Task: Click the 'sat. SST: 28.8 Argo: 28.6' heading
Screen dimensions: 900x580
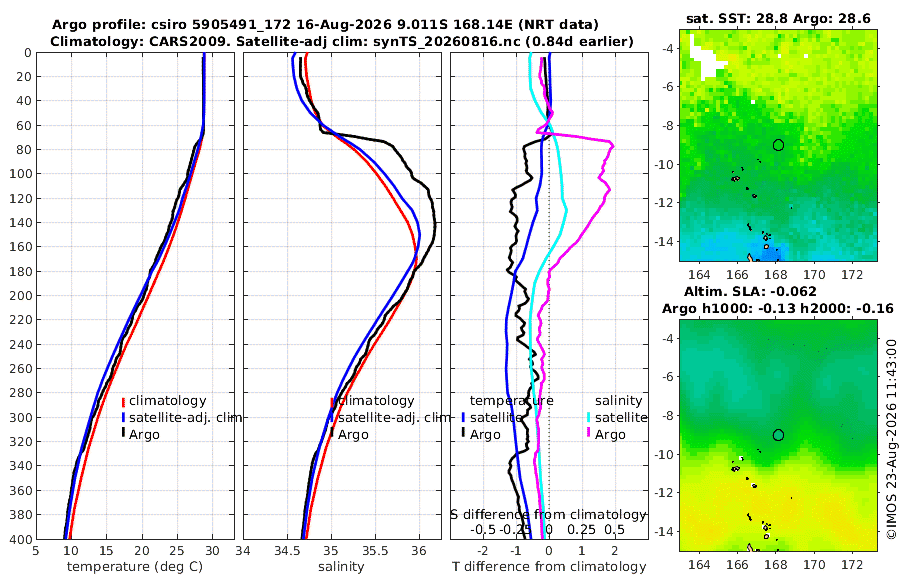Action: (x=778, y=19)
